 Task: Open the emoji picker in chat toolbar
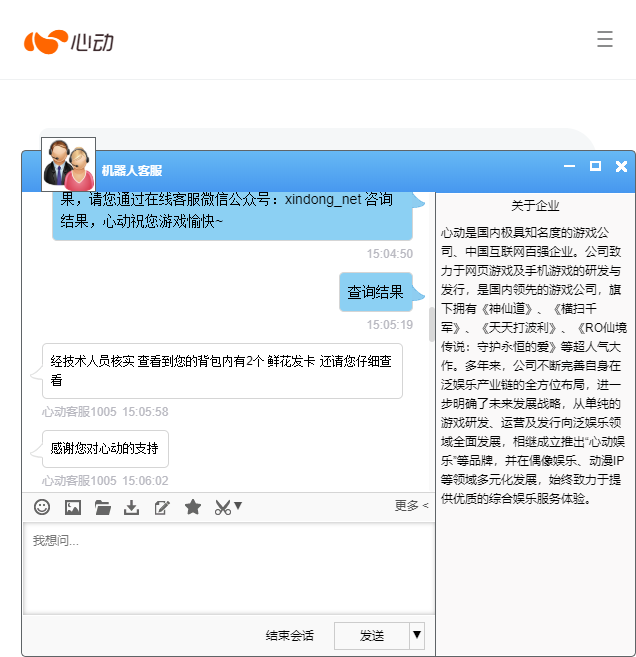point(42,507)
